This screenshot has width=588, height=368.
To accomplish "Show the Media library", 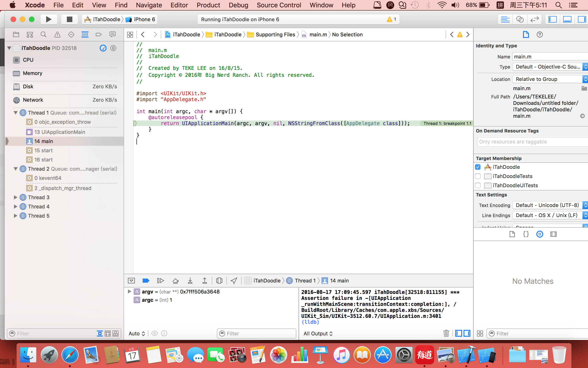I will 554,234.
